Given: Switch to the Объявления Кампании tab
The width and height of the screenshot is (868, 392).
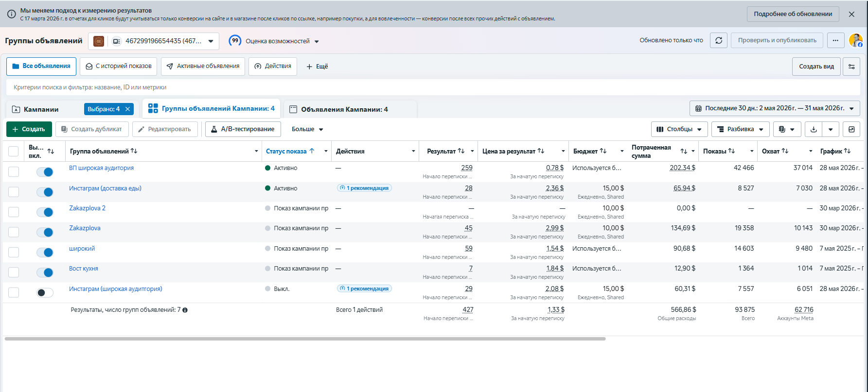Looking at the screenshot, I should 344,109.
